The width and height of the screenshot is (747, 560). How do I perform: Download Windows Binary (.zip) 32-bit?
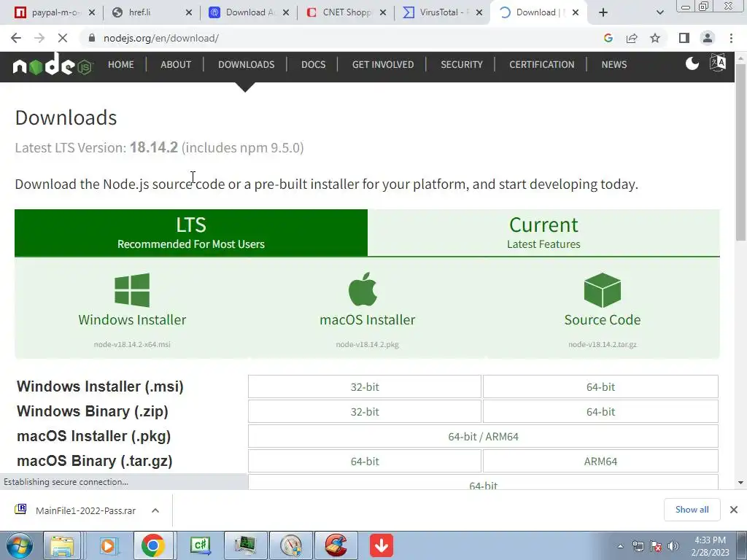coord(365,411)
